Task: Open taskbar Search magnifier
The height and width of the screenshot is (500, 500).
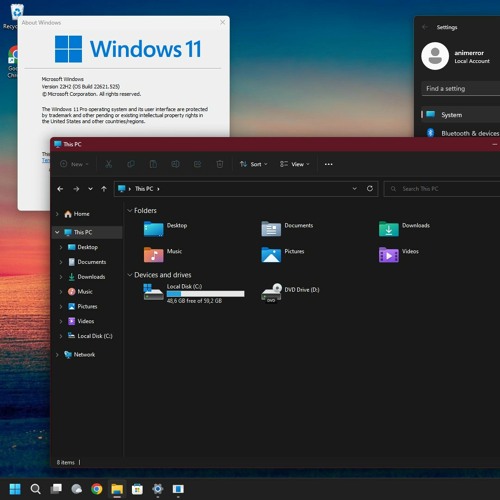Action: click(36, 489)
